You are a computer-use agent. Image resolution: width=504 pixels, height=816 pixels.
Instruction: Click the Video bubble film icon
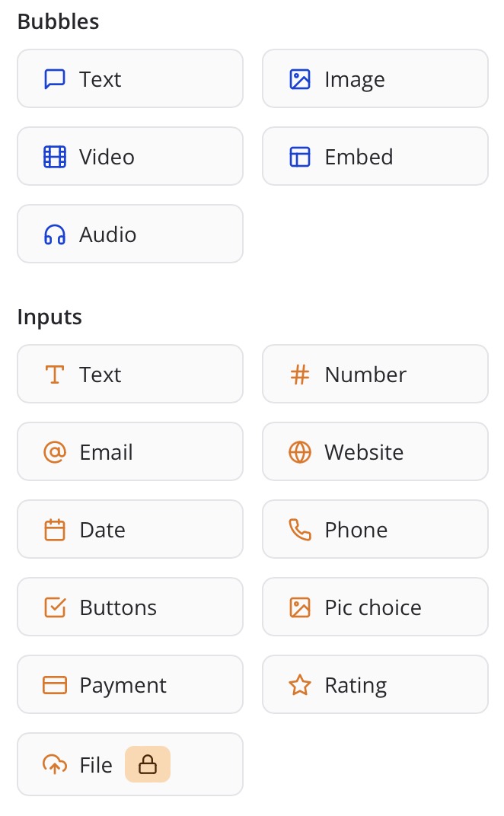pyautogui.click(x=55, y=157)
